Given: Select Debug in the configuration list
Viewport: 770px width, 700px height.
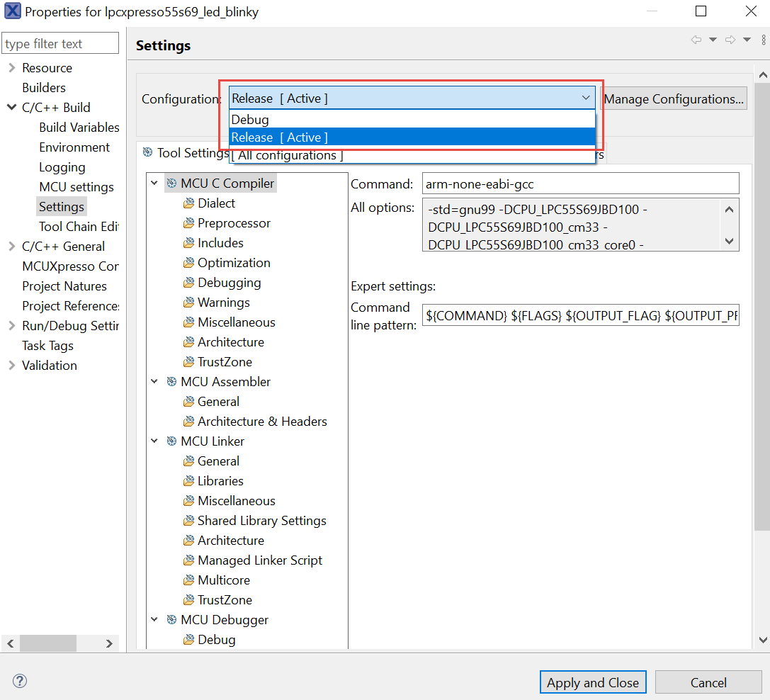Looking at the screenshot, I should pos(250,120).
